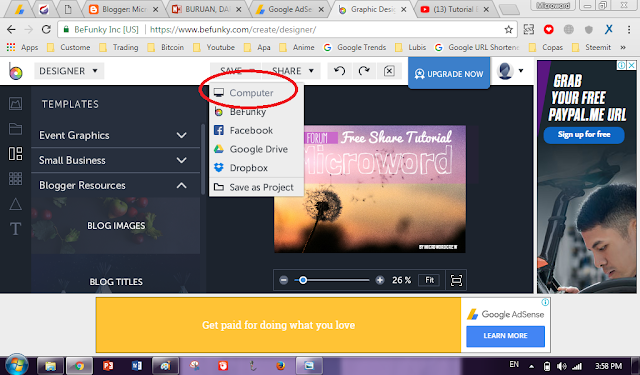Click the UPGRADE NOW button
The height and width of the screenshot is (375, 640).
pyautogui.click(x=449, y=74)
